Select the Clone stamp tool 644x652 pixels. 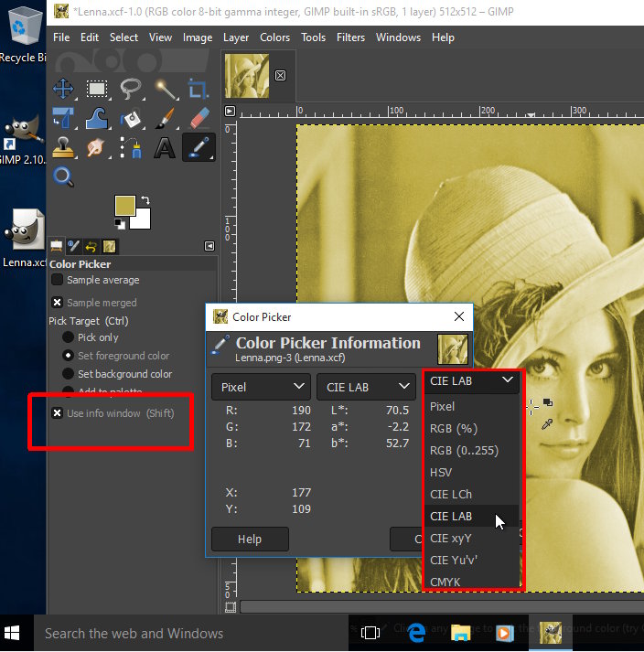(x=63, y=147)
